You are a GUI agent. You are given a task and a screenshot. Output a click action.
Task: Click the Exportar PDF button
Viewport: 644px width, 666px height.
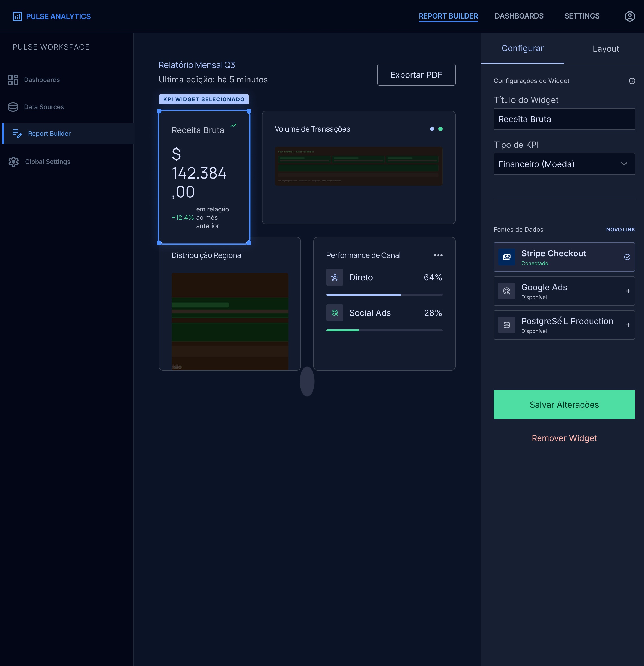(x=416, y=75)
